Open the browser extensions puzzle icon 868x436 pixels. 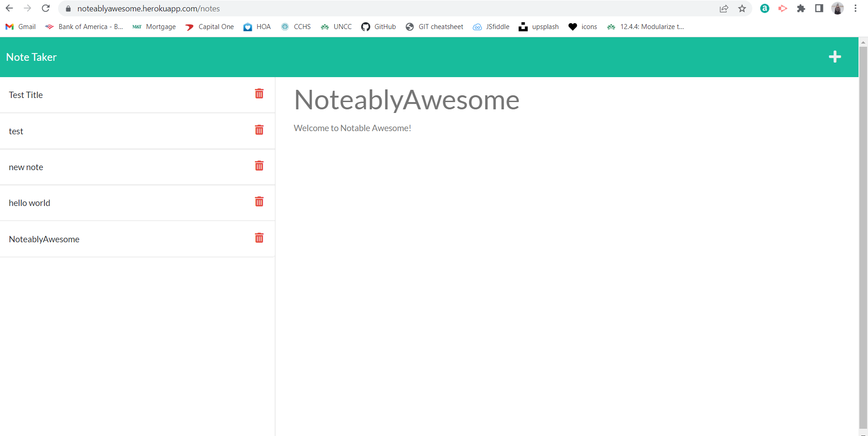coord(801,8)
